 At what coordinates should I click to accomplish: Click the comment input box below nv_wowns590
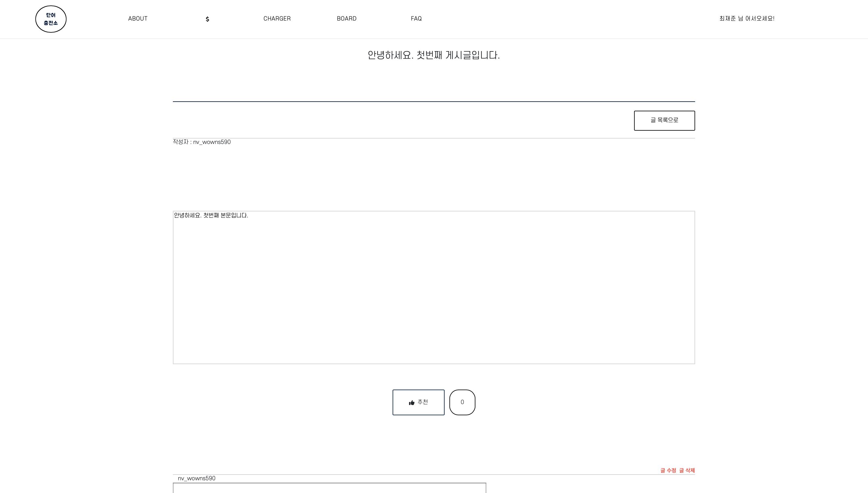[329, 488]
